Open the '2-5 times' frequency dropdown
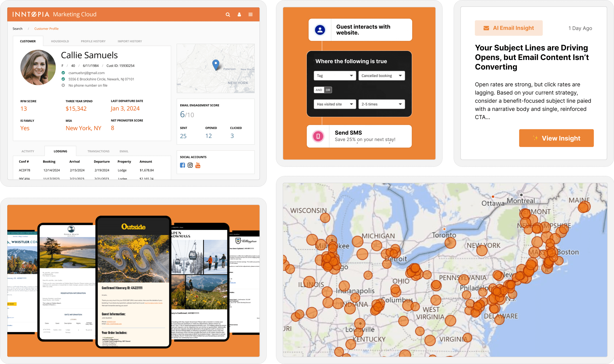 pyautogui.click(x=382, y=104)
